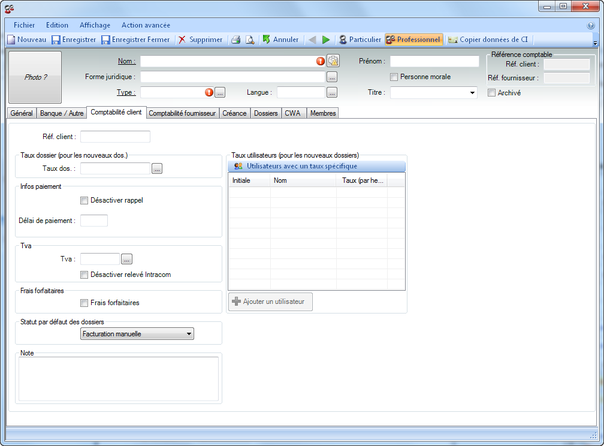The width and height of the screenshot is (604, 446).
Task: Click Ajouter un utilisateur button
Action: (x=272, y=301)
